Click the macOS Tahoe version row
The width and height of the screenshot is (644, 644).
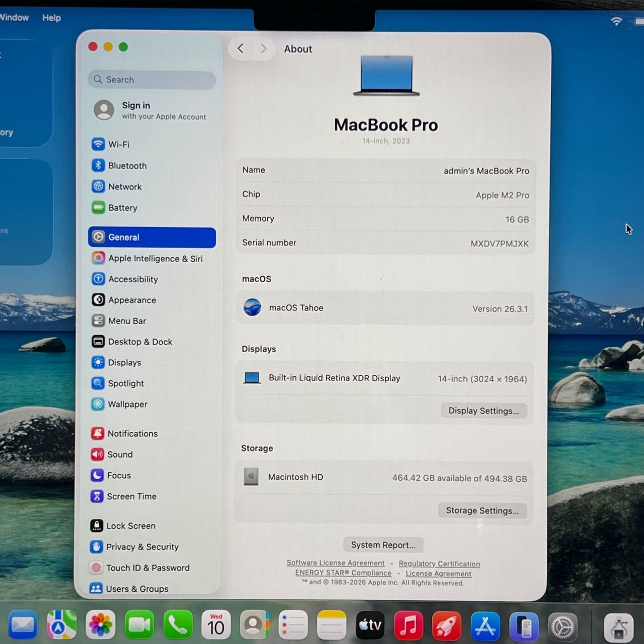(x=385, y=308)
